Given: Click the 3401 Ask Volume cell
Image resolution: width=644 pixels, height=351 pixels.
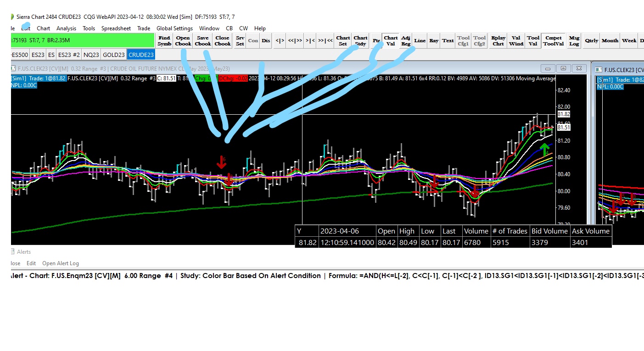Looking at the screenshot, I should coord(590,242).
